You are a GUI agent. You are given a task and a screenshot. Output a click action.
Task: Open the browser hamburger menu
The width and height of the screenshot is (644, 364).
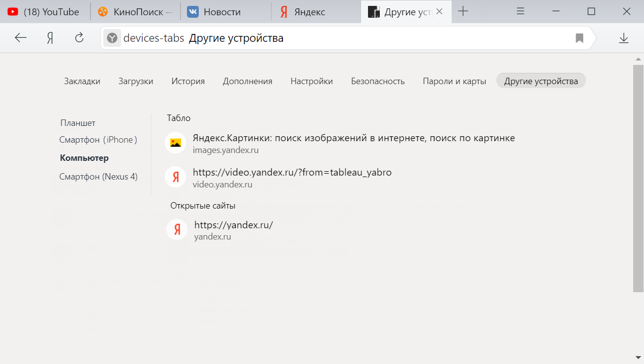pos(521,11)
